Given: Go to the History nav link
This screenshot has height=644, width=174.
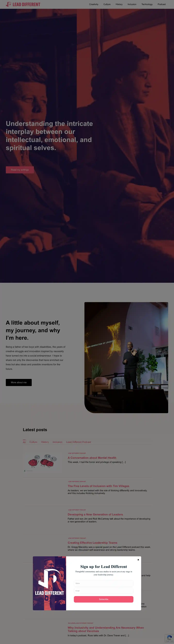Looking at the screenshot, I should point(119,4).
